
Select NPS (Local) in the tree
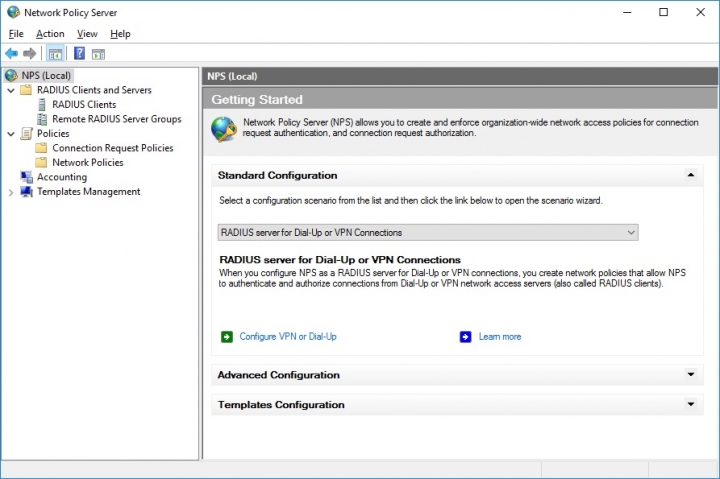click(x=46, y=75)
